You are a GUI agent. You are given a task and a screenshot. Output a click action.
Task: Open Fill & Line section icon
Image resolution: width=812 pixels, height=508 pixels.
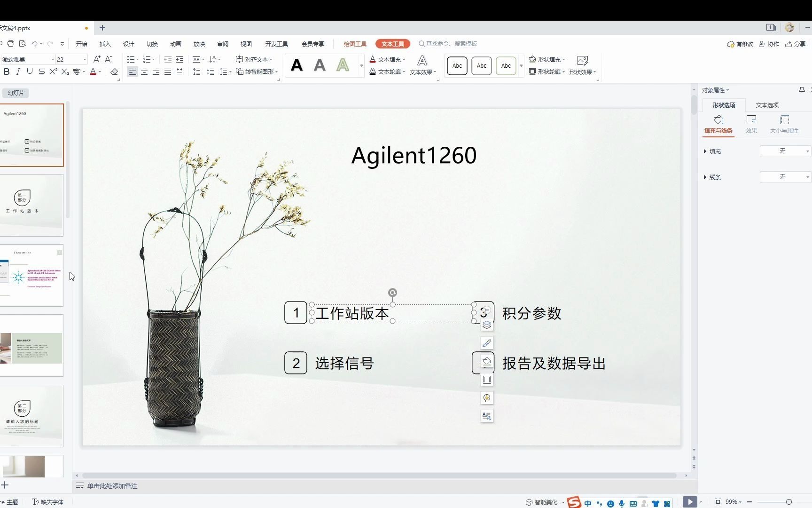tap(718, 124)
